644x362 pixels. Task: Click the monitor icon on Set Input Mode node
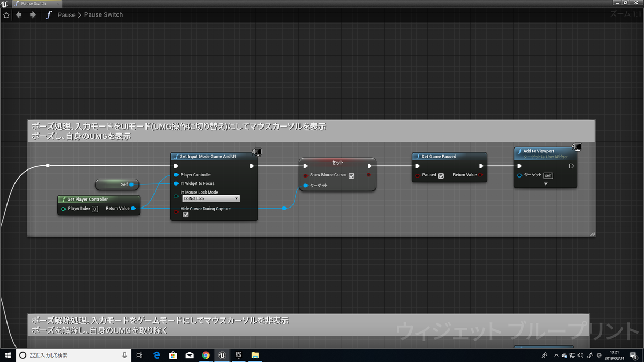(x=258, y=152)
